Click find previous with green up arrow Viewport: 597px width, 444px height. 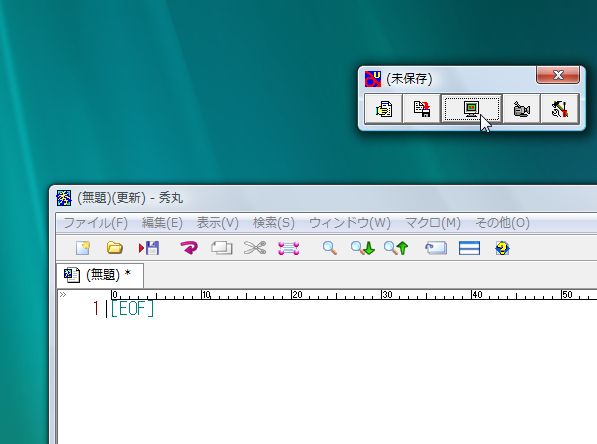[396, 248]
